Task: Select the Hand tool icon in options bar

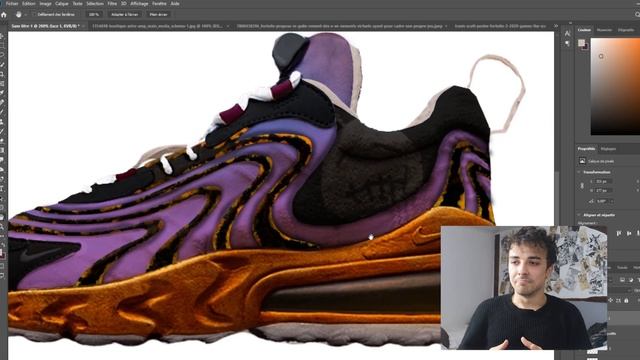Action: [x=19, y=14]
